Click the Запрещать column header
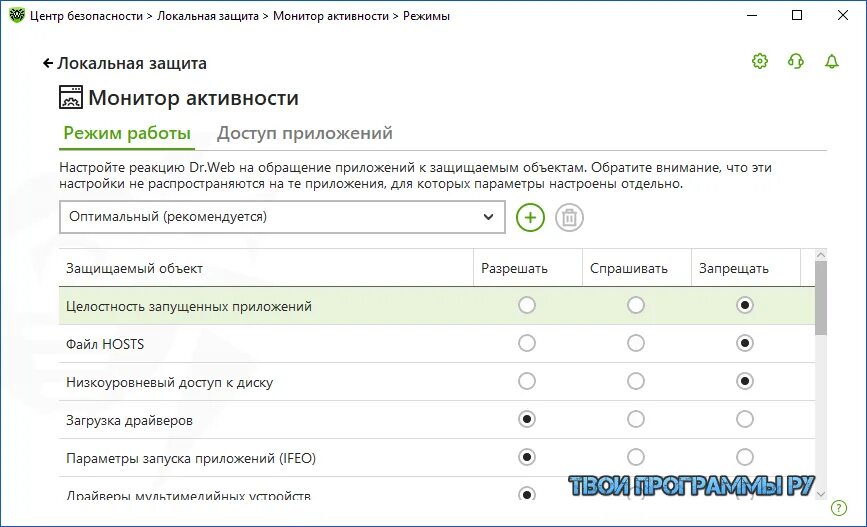The image size is (867, 527). [x=745, y=268]
